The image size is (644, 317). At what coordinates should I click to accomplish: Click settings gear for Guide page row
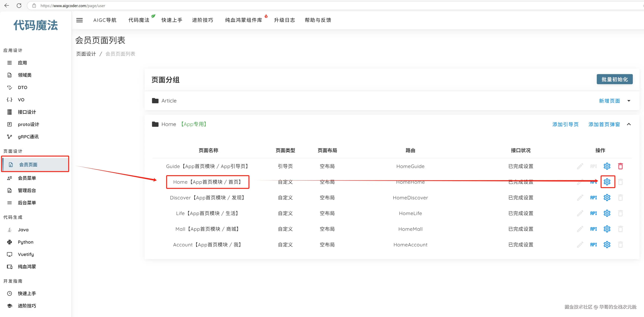[x=607, y=166]
